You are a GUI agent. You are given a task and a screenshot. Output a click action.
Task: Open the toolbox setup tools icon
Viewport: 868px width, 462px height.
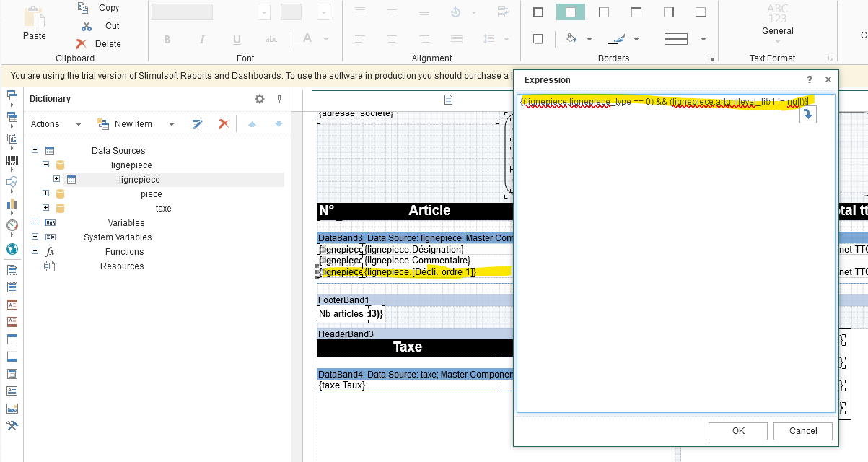tap(12, 426)
